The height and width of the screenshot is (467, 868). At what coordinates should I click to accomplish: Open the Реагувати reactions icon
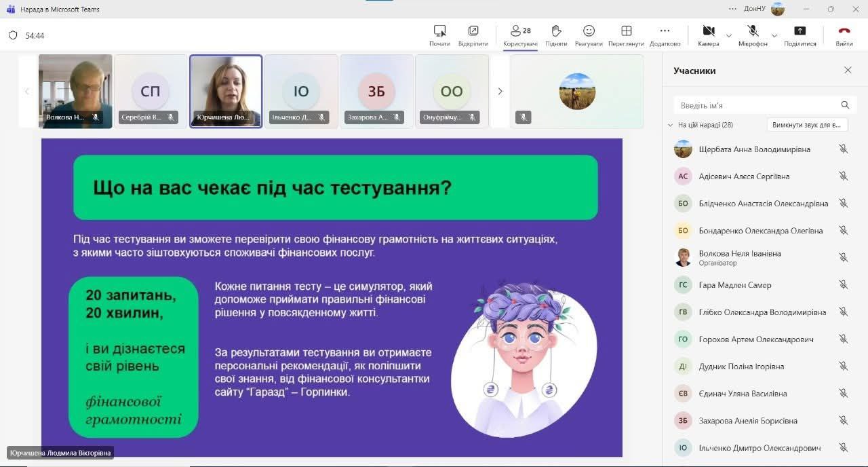589,31
